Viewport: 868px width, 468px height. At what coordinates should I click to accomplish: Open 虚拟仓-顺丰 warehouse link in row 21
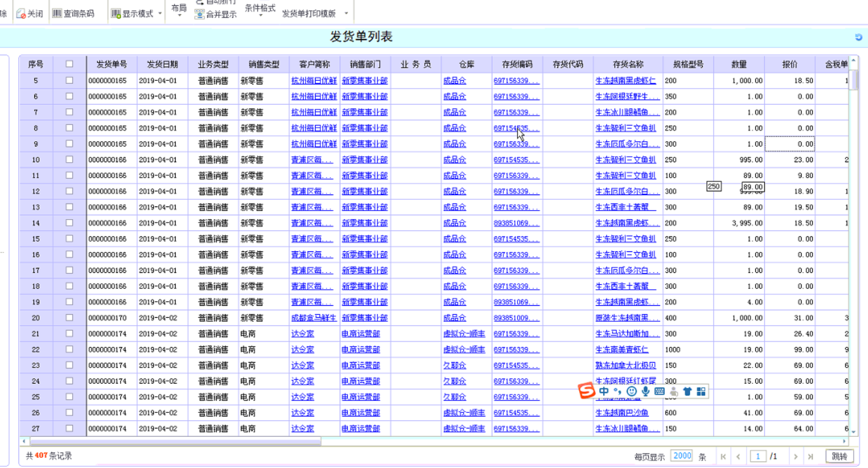point(464,333)
